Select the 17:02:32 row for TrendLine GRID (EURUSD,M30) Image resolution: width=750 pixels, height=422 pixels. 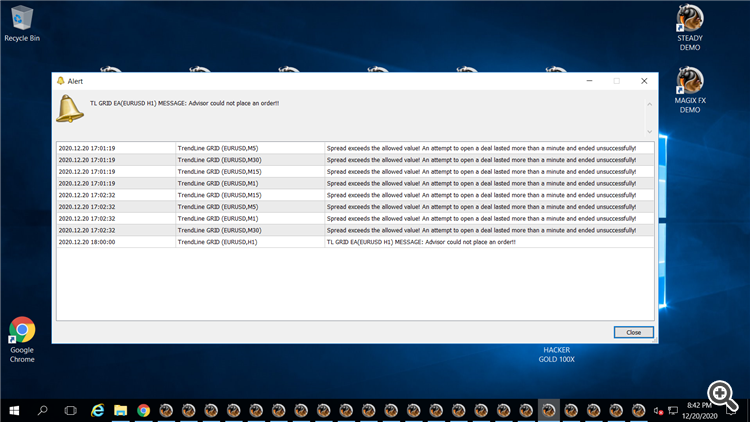coord(355,230)
